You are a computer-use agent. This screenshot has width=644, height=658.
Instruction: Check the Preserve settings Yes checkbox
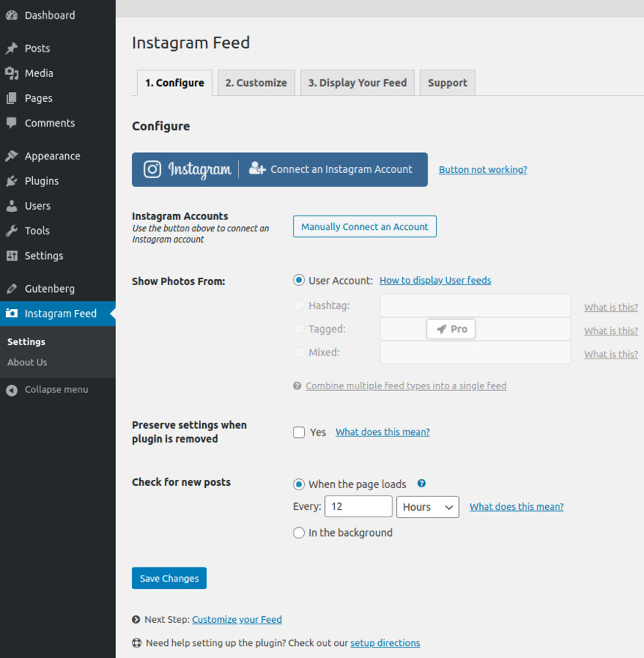(299, 432)
